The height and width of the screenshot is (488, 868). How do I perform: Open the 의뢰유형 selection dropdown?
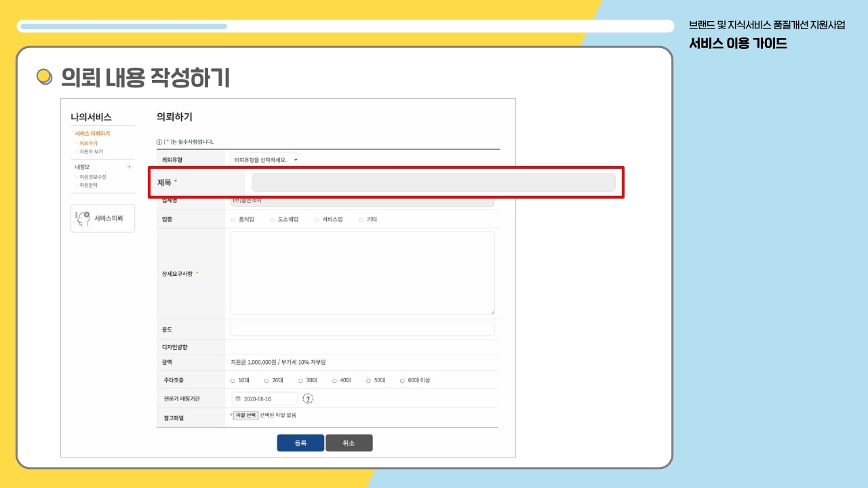[x=264, y=160]
